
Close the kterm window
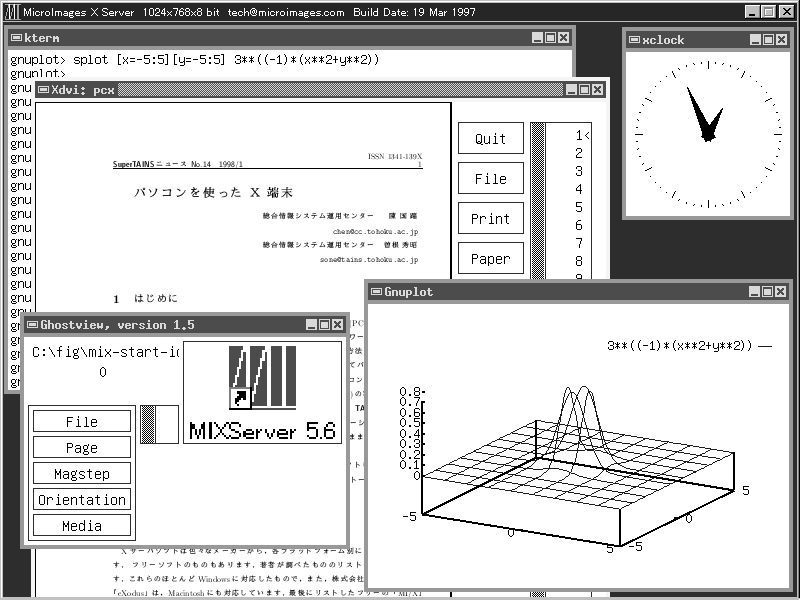click(x=563, y=38)
